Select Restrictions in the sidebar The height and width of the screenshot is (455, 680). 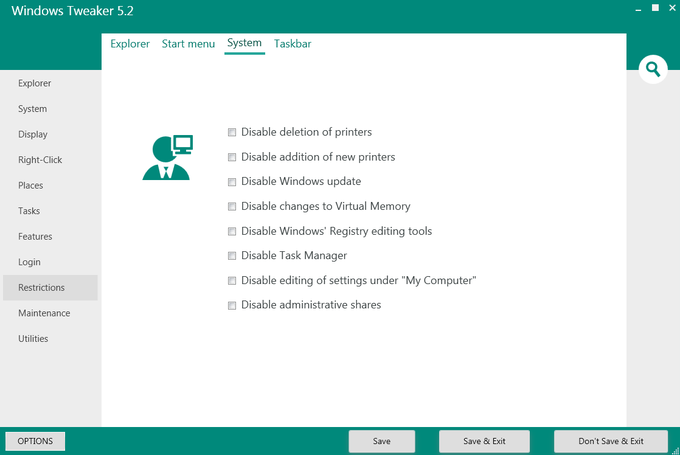point(50,288)
